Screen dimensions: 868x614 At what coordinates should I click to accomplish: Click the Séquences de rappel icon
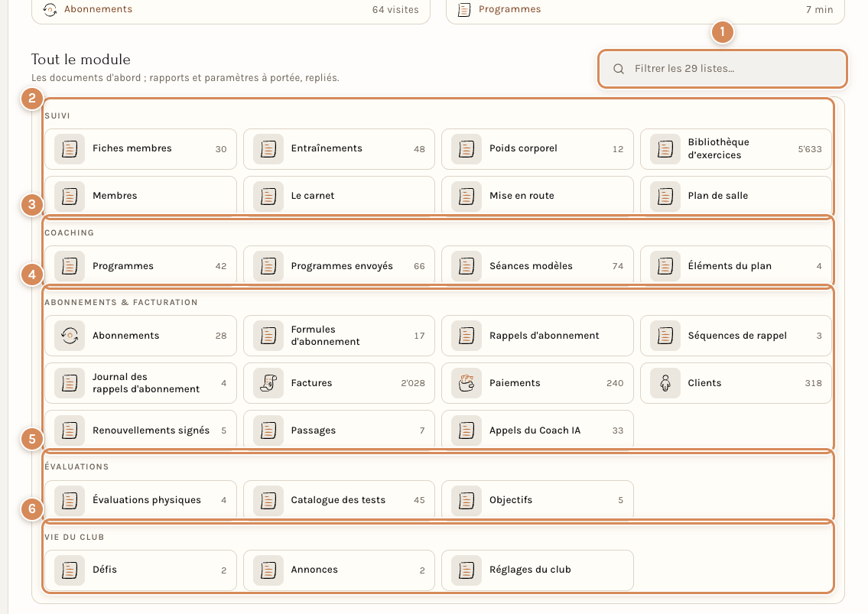(x=665, y=336)
